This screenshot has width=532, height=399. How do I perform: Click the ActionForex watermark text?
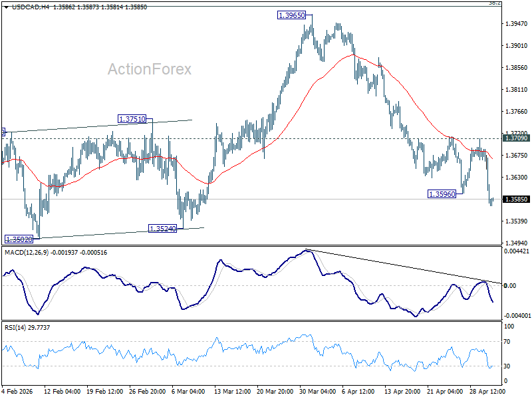coord(149,69)
